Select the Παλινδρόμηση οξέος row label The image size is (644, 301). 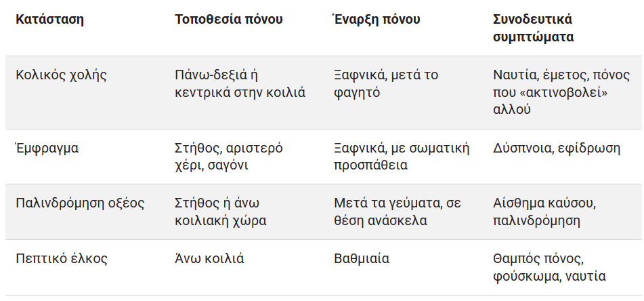[80, 203]
